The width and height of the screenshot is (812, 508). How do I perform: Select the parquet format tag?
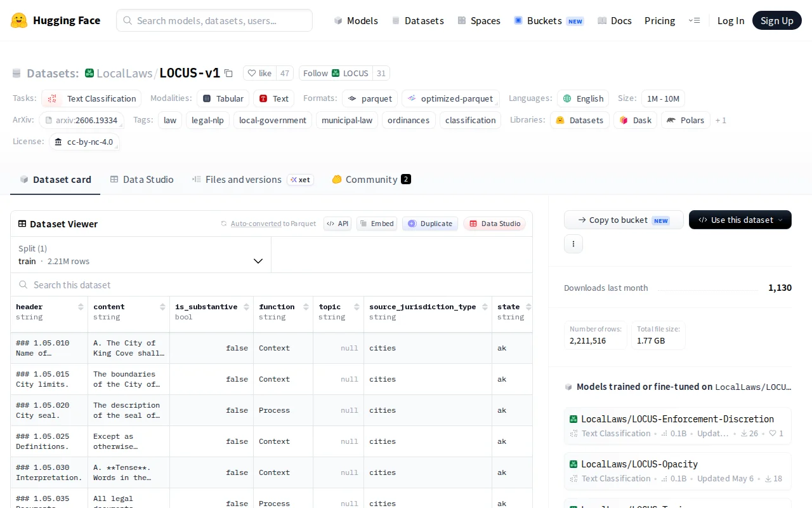370,98
